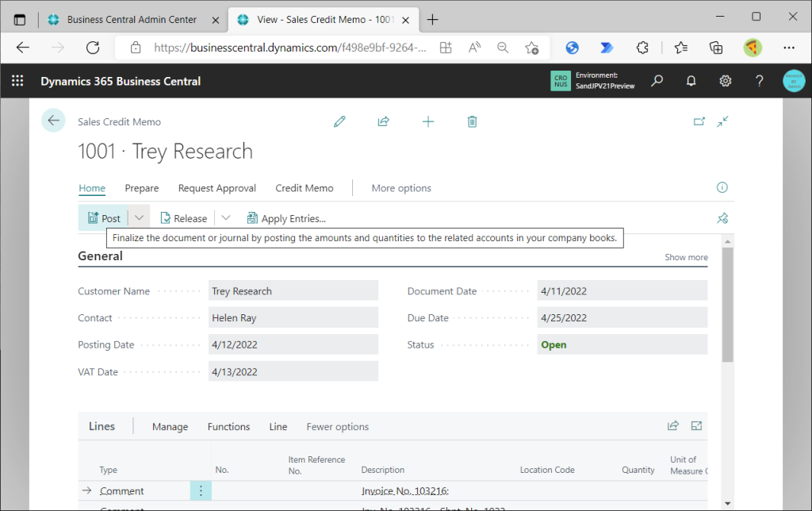
Task: Open a new browser tab
Action: 432,20
